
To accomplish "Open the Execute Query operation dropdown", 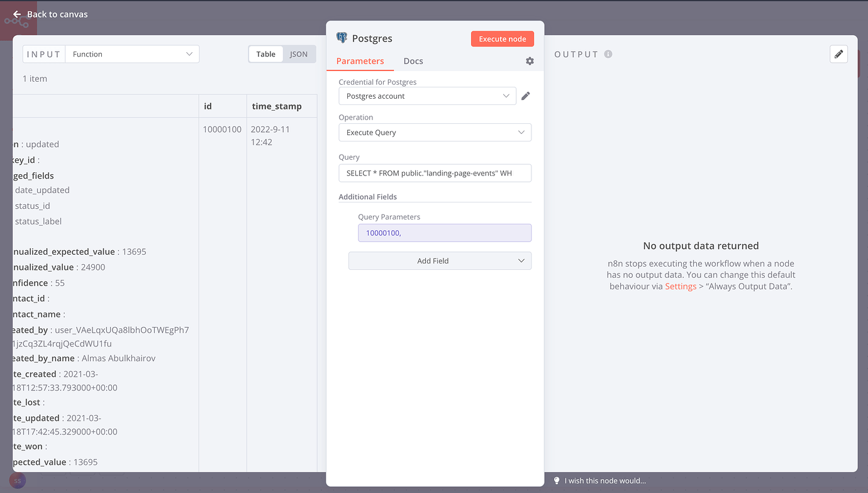I will point(435,133).
